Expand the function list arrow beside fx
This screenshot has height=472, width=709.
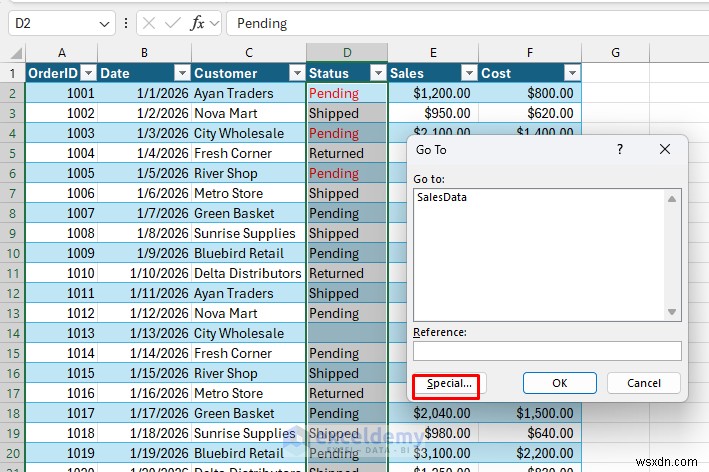pyautogui.click(x=215, y=23)
